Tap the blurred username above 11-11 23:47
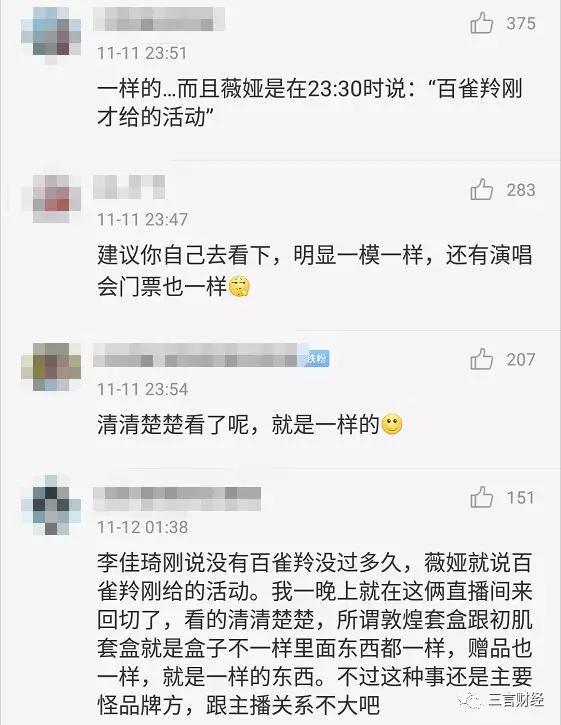 coord(129,187)
